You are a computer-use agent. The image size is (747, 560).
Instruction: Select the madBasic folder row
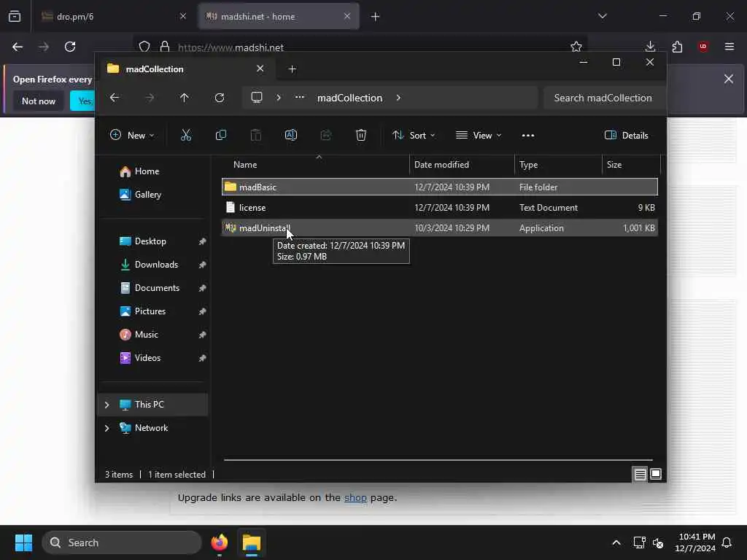440,187
